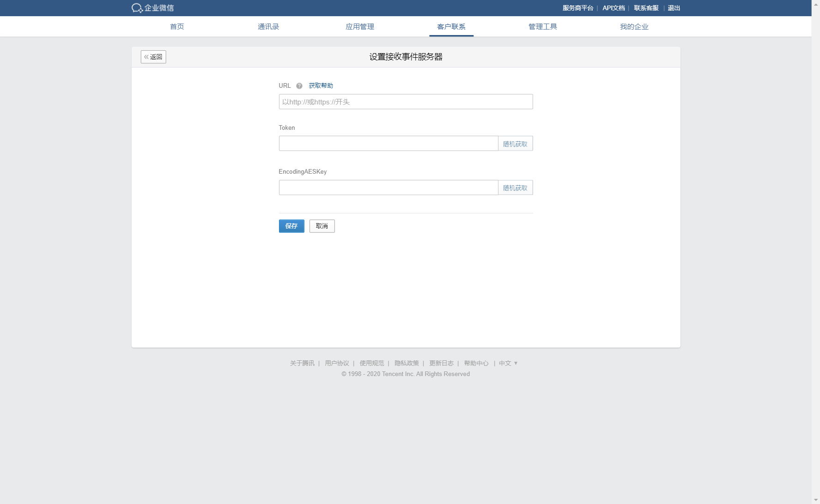Focus the Token input field
This screenshot has height=504, width=820.
coord(389,143)
